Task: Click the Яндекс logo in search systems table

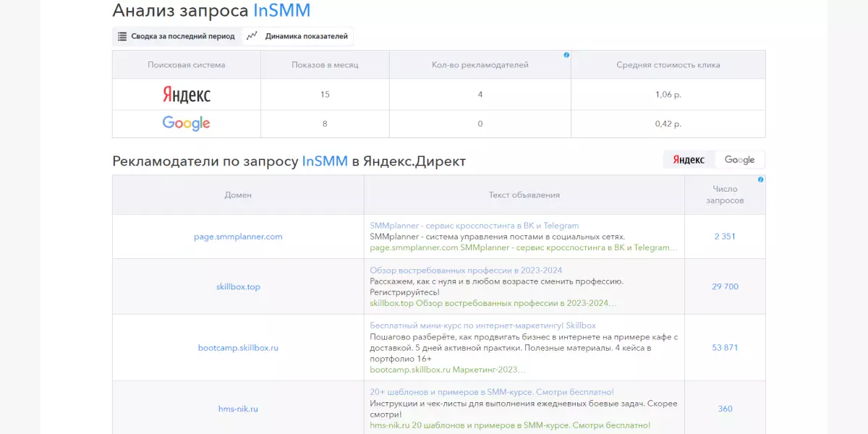Action: (x=187, y=95)
